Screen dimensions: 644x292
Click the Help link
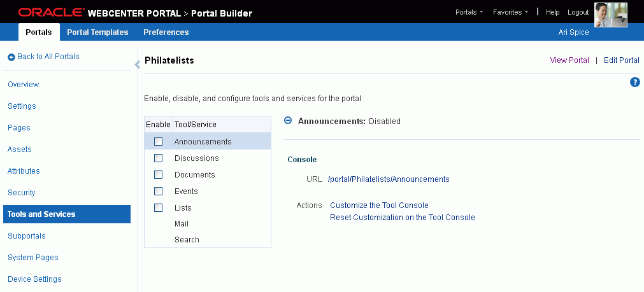coord(552,12)
